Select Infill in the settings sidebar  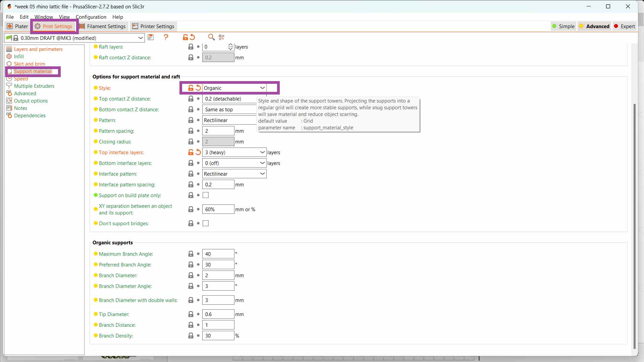tap(19, 56)
